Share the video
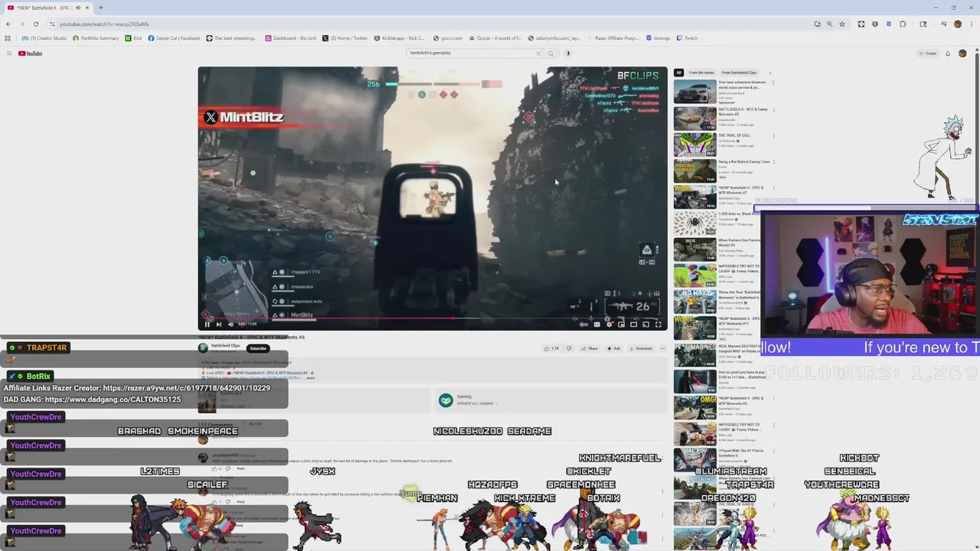 pyautogui.click(x=590, y=348)
